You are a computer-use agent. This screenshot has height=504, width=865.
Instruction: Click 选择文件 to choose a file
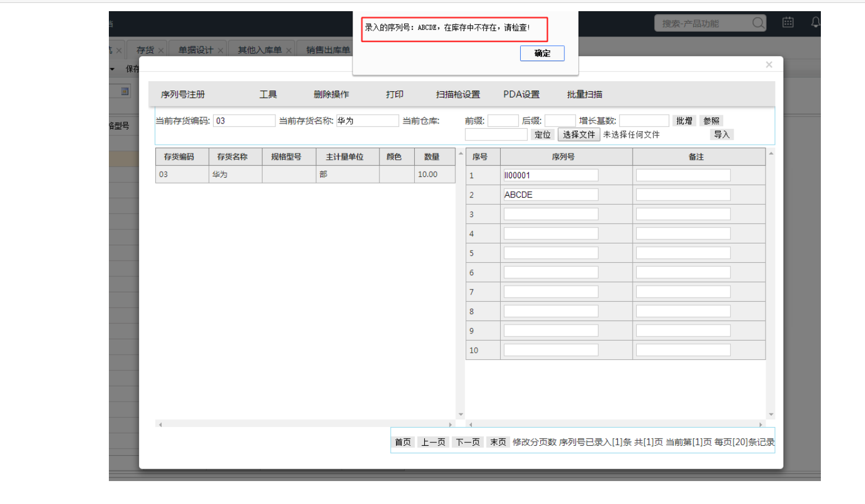[578, 135]
